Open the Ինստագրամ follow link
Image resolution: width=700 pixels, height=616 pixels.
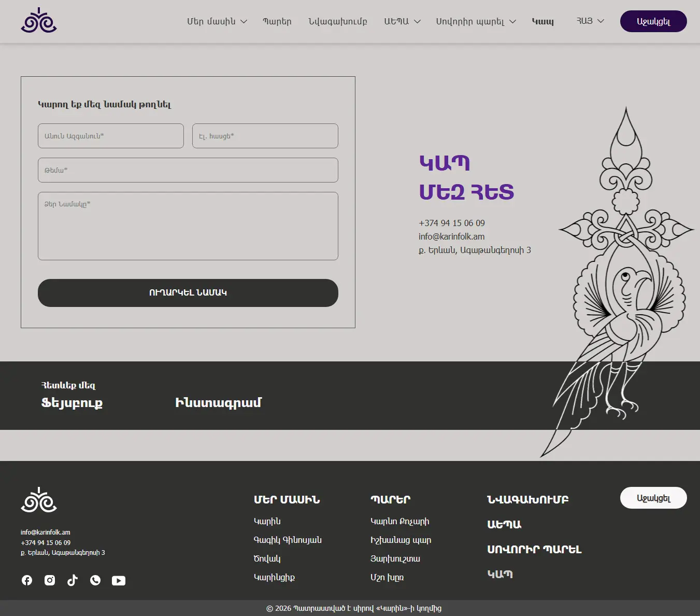[218, 403]
